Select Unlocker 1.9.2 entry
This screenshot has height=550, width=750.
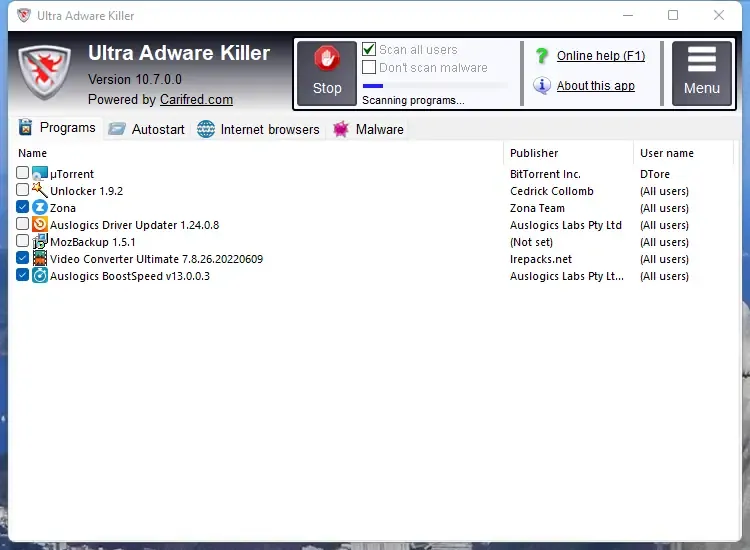[x=87, y=191]
